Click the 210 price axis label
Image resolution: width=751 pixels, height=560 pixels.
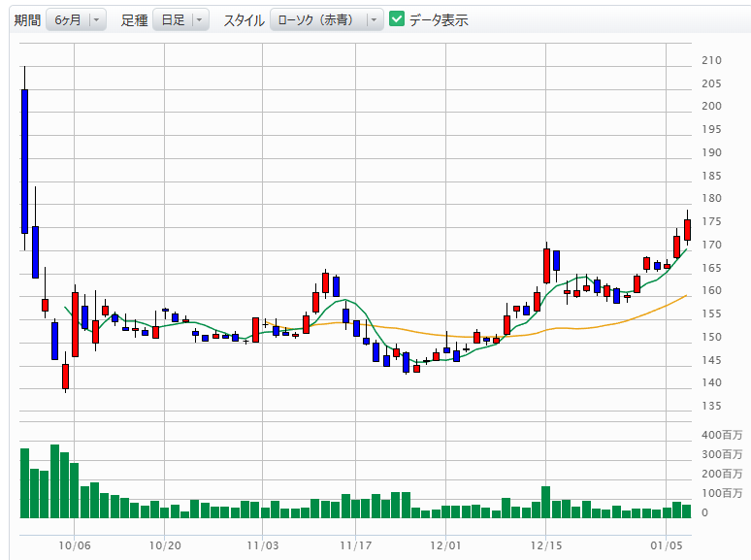tap(711, 60)
